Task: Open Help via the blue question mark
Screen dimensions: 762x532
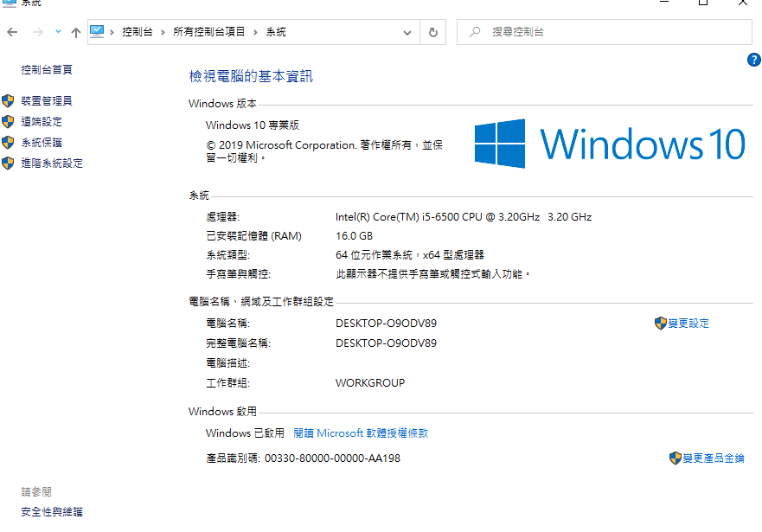Action: [x=753, y=60]
